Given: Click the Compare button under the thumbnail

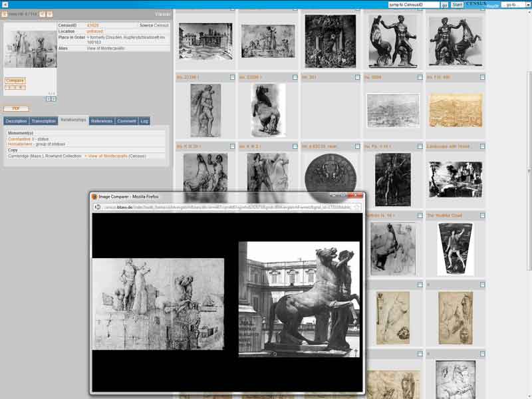Looking at the screenshot, I should tap(15, 80).
